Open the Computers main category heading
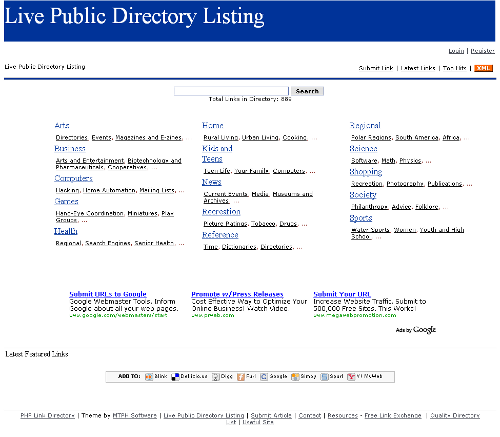Viewport: 500px width, 437px height. [x=74, y=178]
